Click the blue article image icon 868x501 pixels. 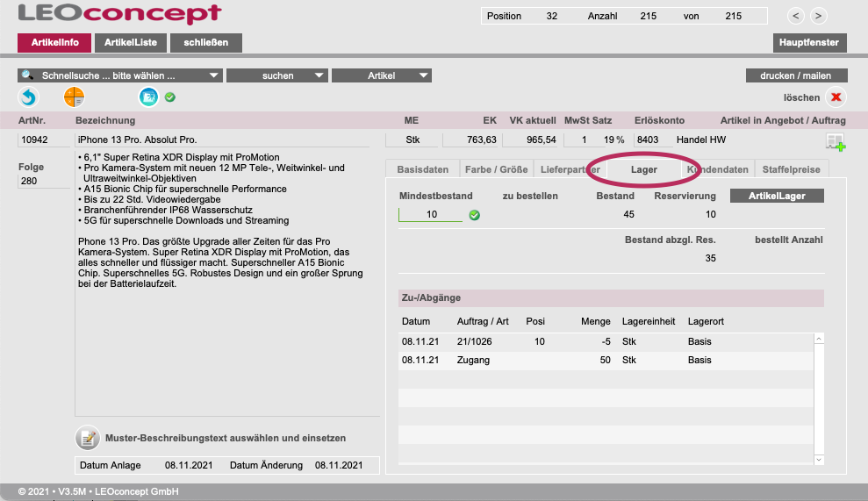[x=148, y=97]
